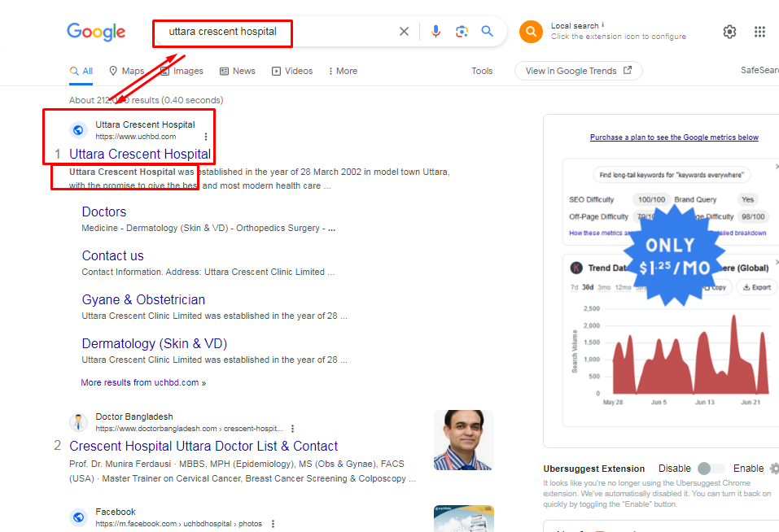
Task: Open three-dot menu for uchbd.com result
Action: point(206,137)
